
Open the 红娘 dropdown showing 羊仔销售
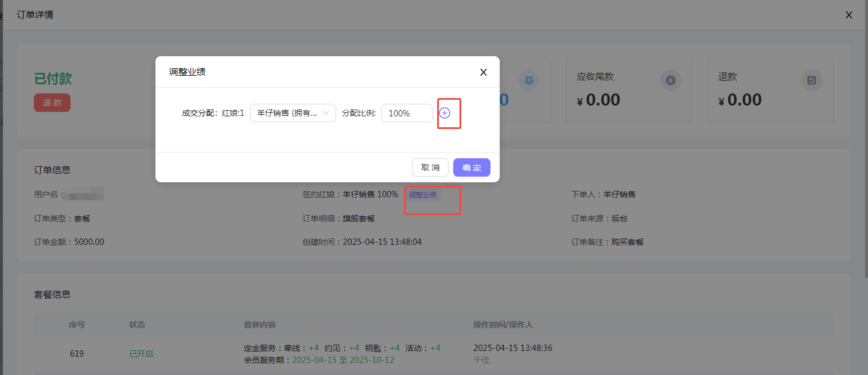[293, 113]
